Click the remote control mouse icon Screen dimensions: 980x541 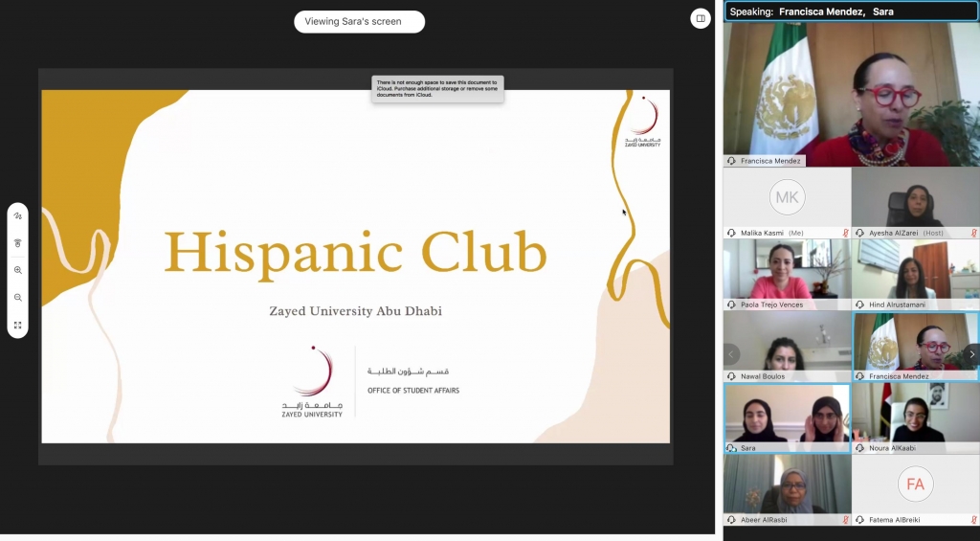(x=17, y=243)
